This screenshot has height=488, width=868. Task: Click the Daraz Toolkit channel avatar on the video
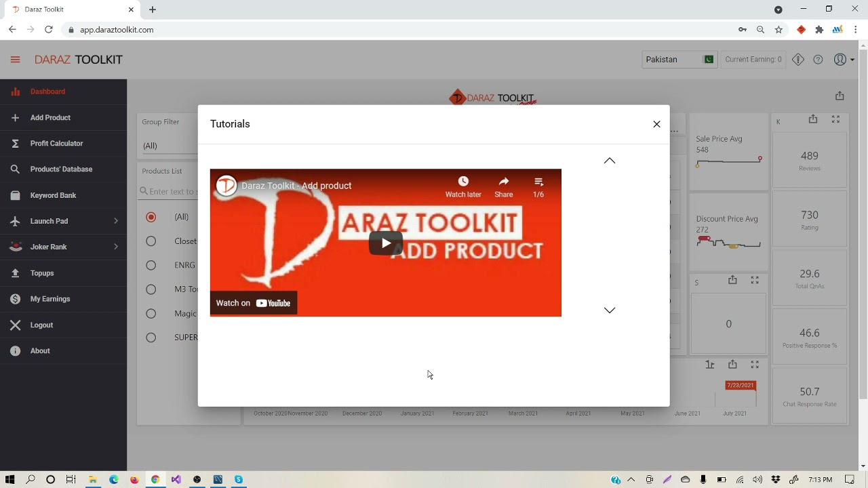(x=226, y=186)
